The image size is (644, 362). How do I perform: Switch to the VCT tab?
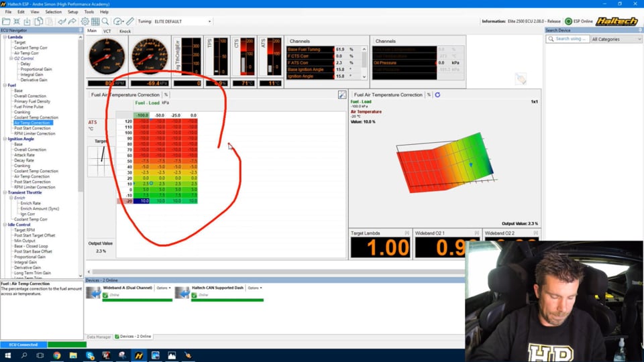107,32
